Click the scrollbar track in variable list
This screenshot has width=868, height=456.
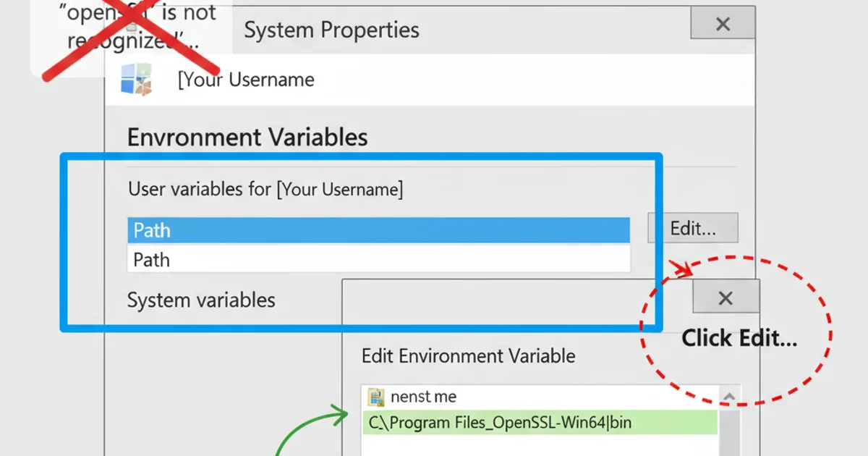(x=728, y=431)
